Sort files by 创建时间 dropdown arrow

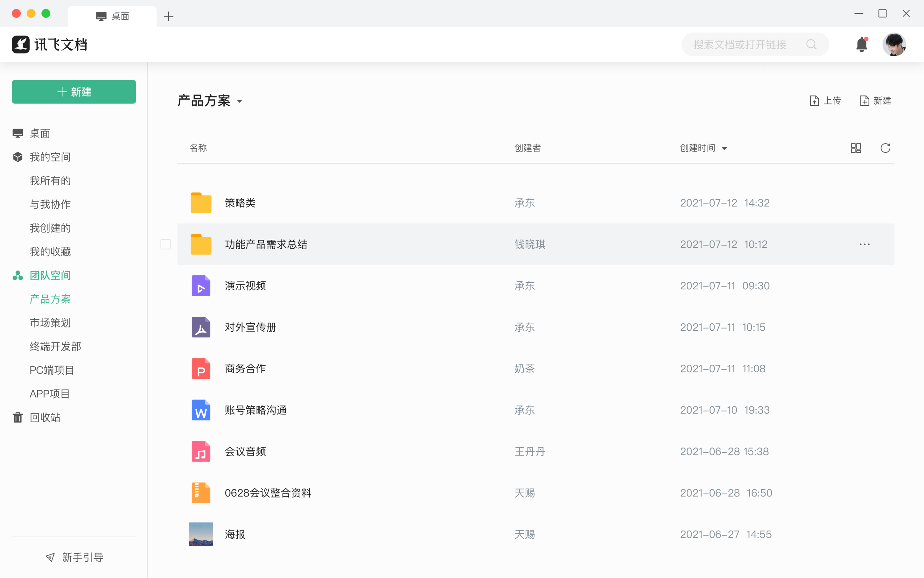click(x=725, y=148)
